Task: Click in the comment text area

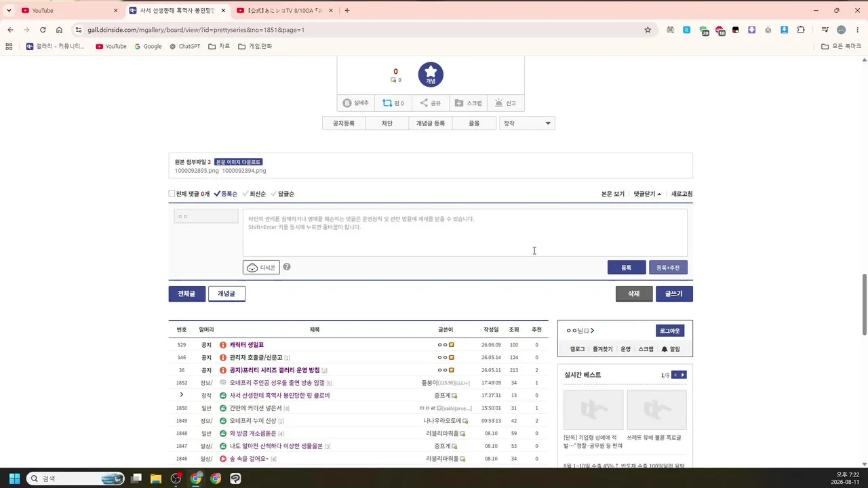Action: (x=465, y=232)
